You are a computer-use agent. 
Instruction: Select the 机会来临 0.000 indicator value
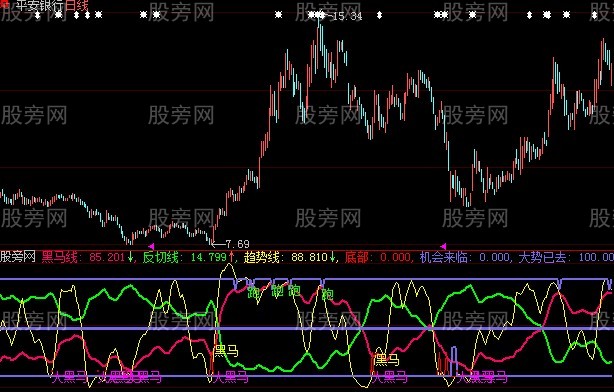pyautogui.click(x=464, y=257)
